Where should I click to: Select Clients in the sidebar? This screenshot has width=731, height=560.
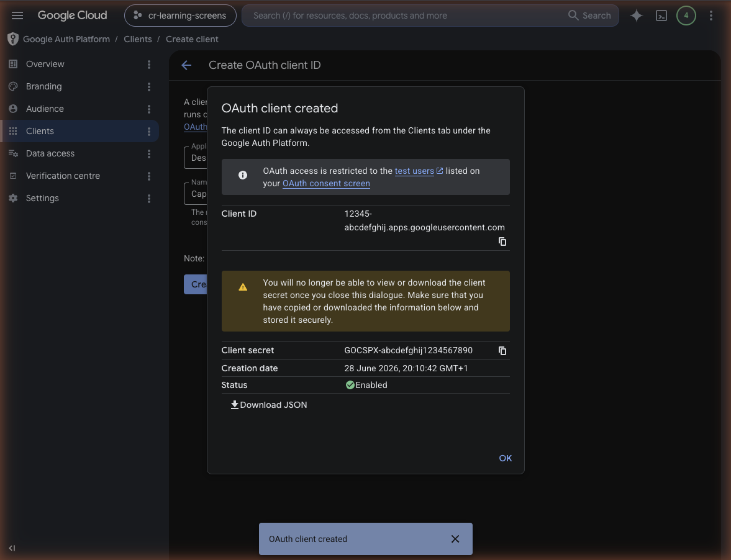click(80, 132)
